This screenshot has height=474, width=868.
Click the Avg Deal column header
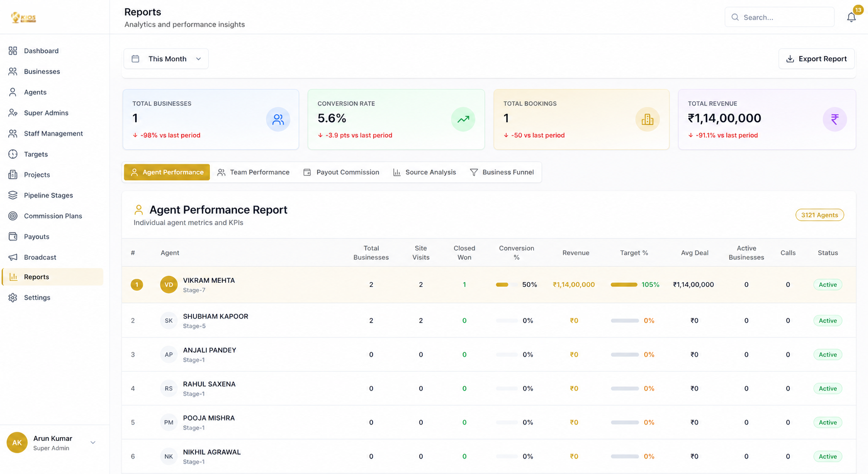(695, 253)
